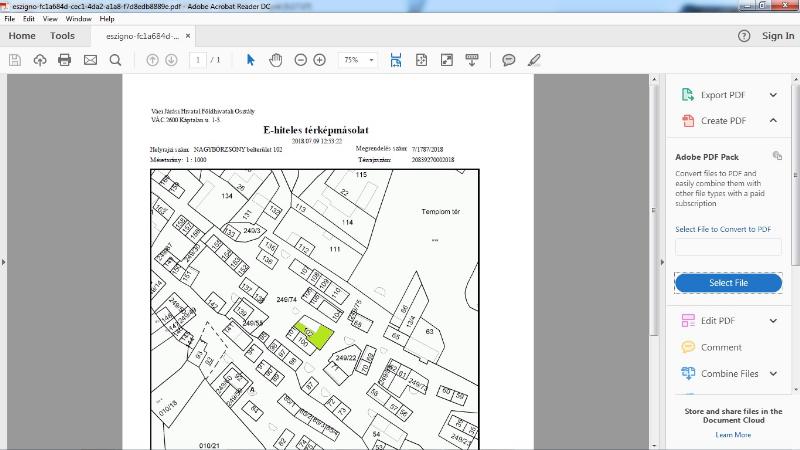This screenshot has width=800, height=450.
Task: Expand the Edit PDF options
Action: click(772, 321)
